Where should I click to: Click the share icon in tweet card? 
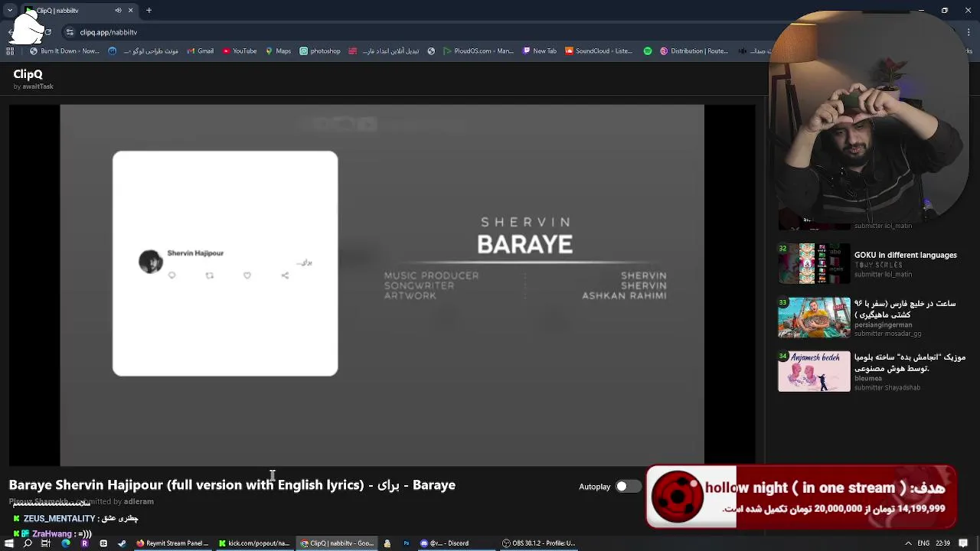(285, 275)
